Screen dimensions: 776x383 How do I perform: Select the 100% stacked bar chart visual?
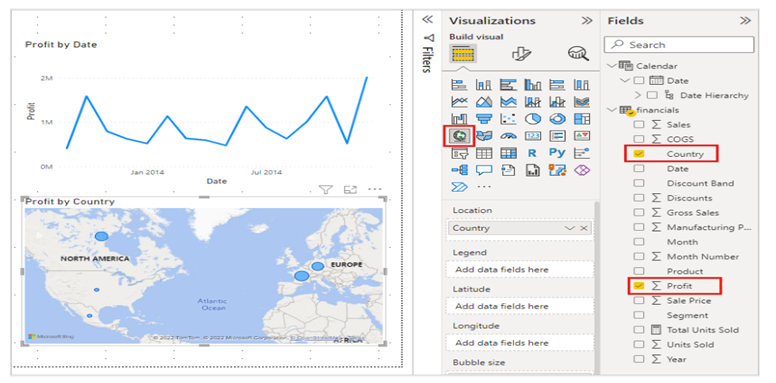(x=557, y=85)
